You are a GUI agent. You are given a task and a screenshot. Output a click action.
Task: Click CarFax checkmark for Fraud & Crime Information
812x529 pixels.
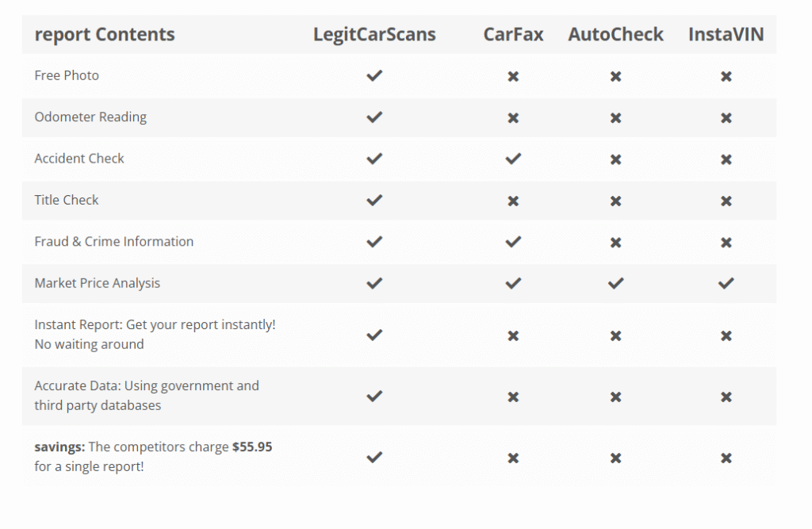(513, 242)
